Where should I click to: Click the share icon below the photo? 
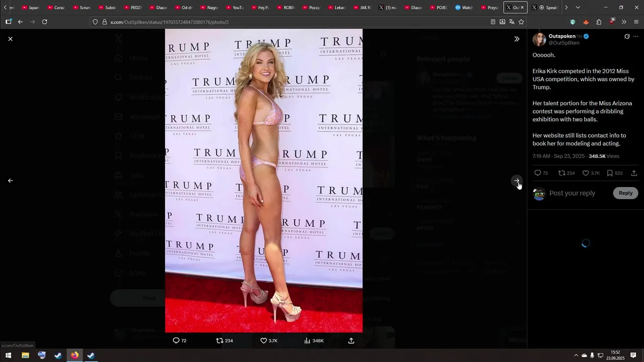point(351,340)
